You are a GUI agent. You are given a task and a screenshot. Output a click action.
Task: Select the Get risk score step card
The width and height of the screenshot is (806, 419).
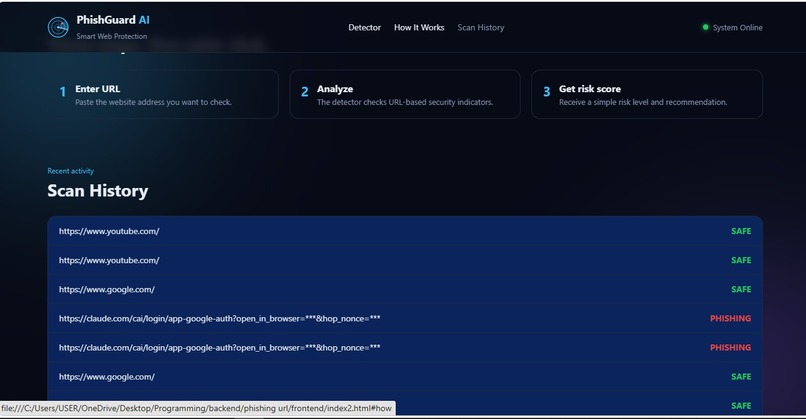647,94
